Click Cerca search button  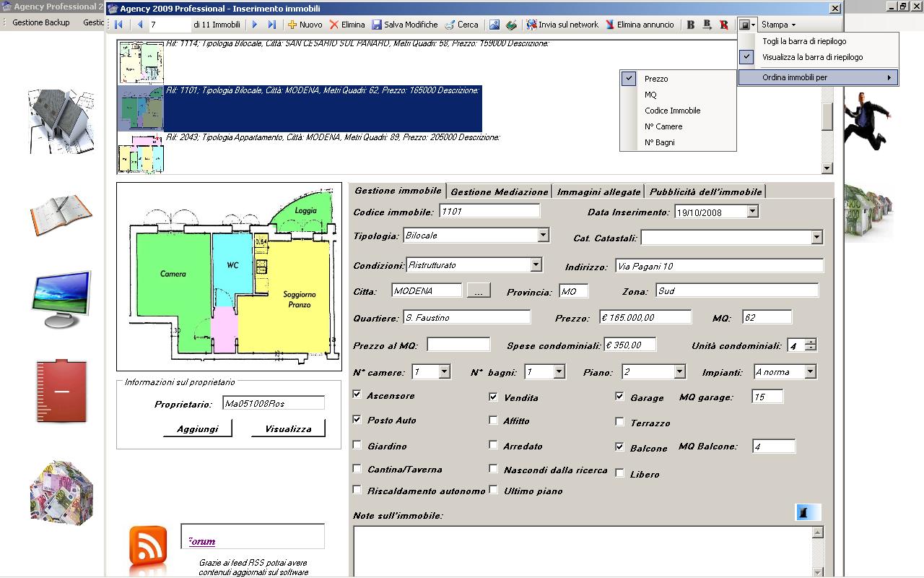[461, 25]
